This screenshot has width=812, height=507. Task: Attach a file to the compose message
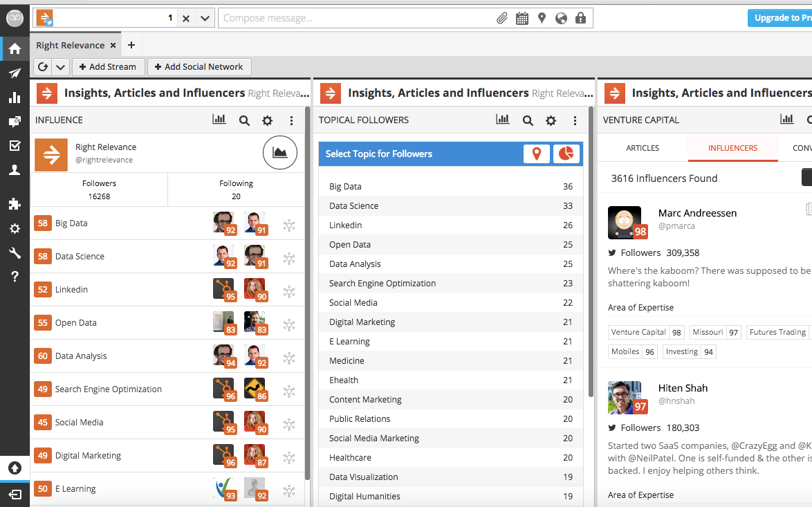point(502,18)
